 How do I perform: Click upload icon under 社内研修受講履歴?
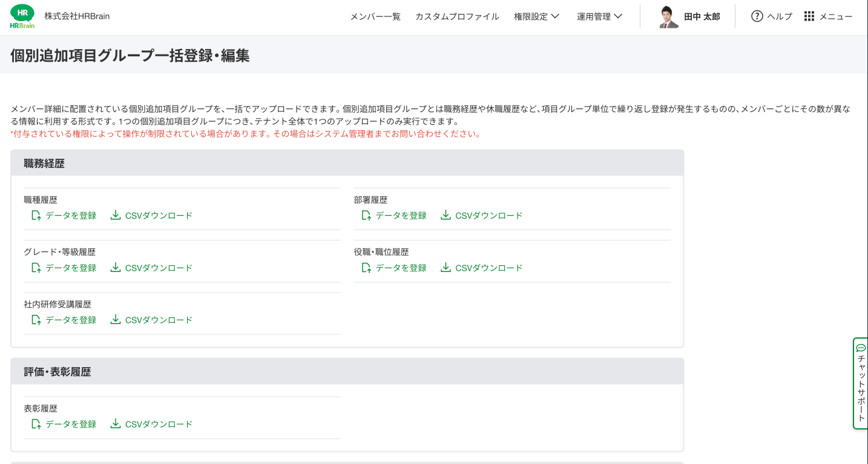(36, 319)
